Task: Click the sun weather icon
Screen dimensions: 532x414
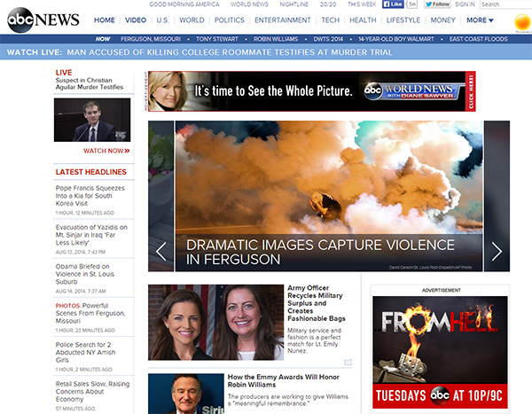Action: point(522,20)
